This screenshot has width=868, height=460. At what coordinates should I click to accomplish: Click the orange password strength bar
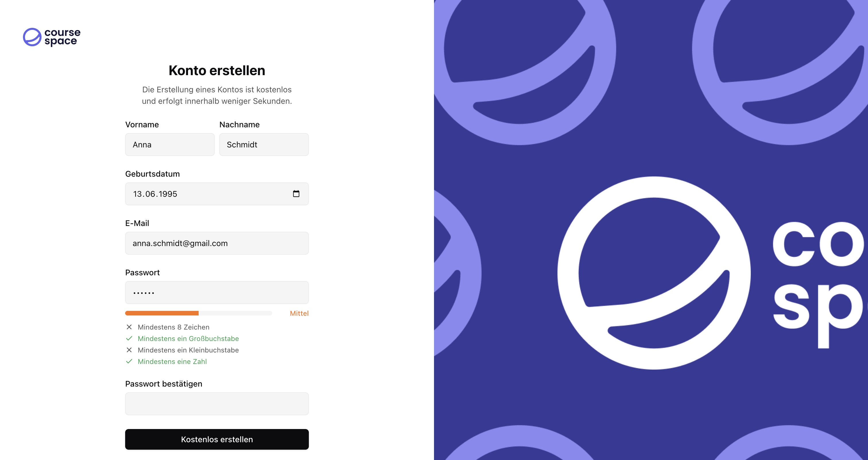click(x=162, y=313)
